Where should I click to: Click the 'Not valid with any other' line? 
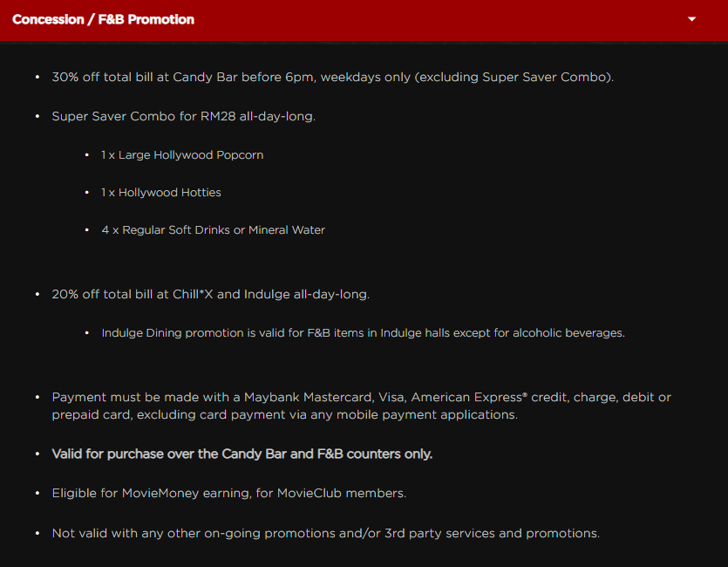click(x=325, y=532)
